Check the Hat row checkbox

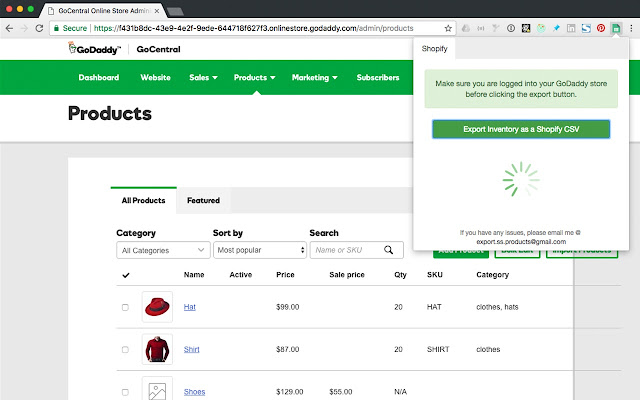point(125,307)
